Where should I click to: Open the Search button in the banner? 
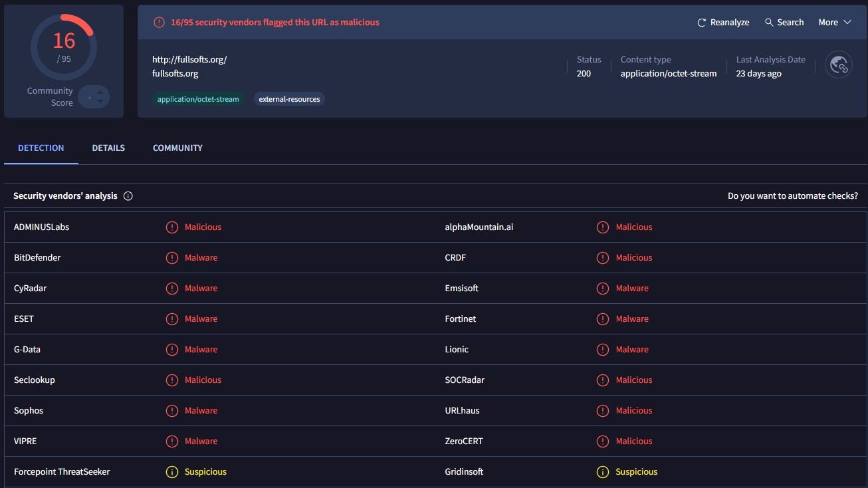[784, 23]
